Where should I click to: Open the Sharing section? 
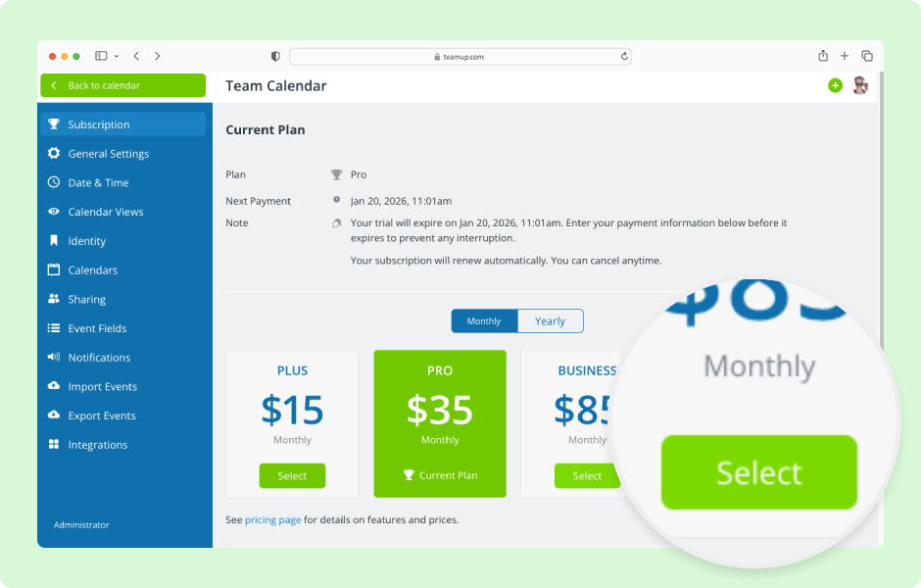click(x=86, y=300)
